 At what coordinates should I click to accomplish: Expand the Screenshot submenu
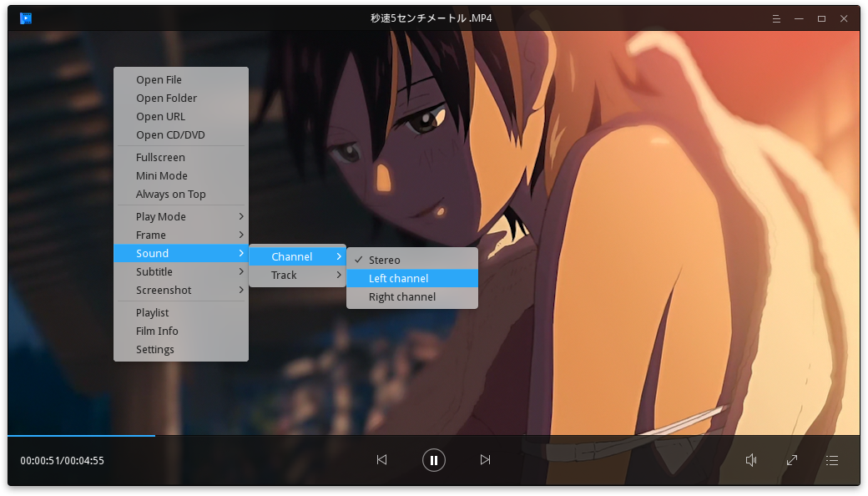[x=181, y=290]
